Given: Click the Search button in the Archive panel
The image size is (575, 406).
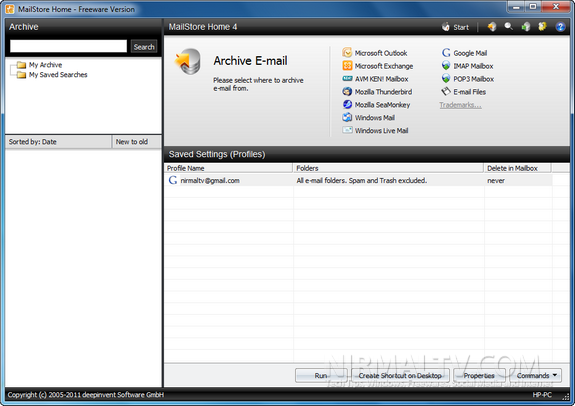Looking at the screenshot, I should (x=144, y=47).
